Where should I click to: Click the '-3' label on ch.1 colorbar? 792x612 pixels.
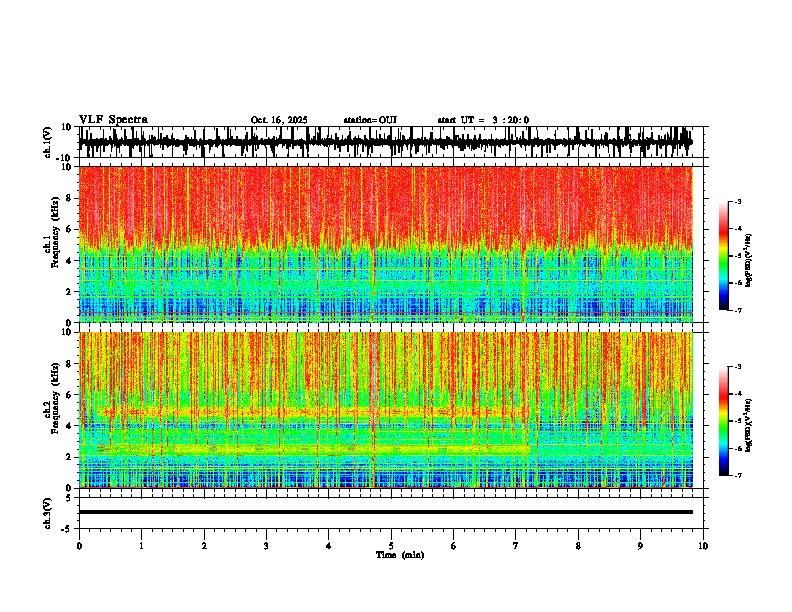737,201
